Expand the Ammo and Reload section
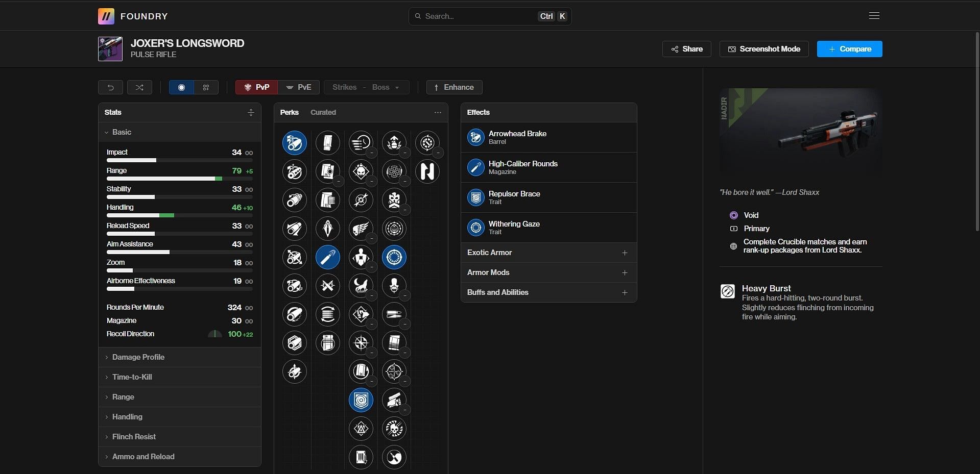This screenshot has height=474, width=980. click(x=180, y=457)
